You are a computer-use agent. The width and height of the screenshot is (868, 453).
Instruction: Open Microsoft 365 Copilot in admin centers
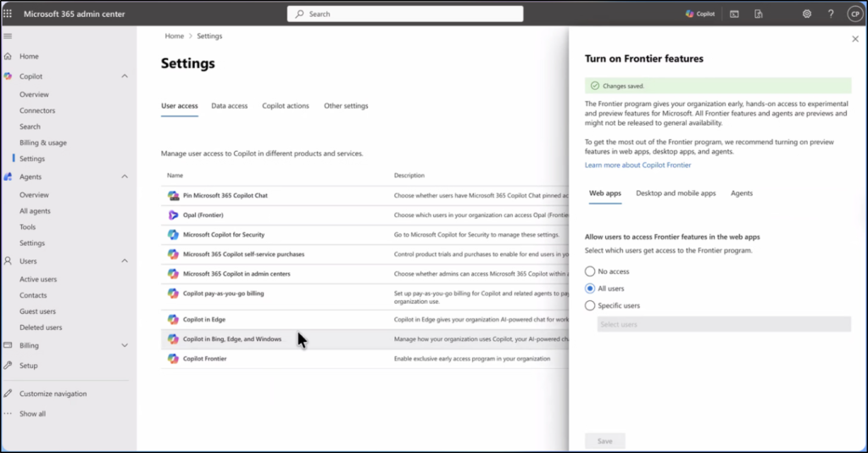[x=236, y=273]
